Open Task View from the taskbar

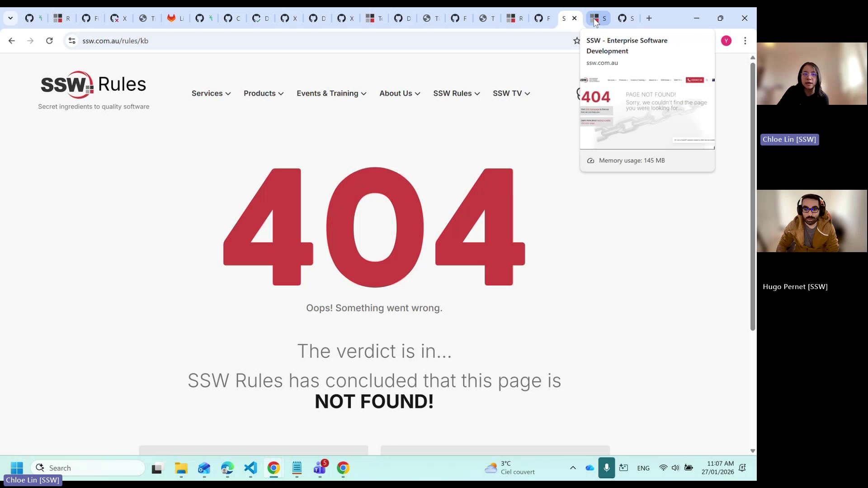[157, 468]
